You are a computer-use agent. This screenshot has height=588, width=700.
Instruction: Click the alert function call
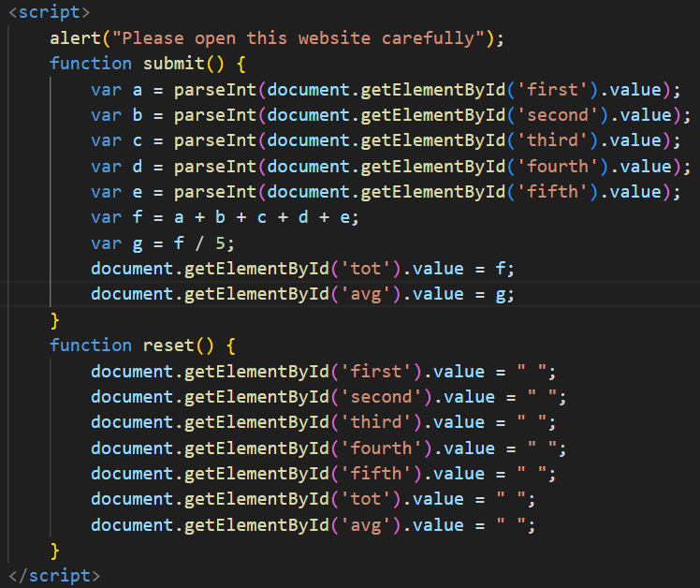coord(75,38)
